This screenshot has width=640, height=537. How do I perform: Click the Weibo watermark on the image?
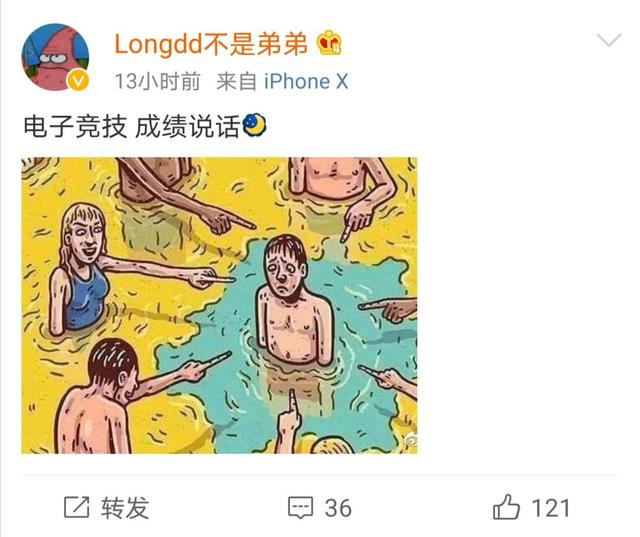coord(409,441)
